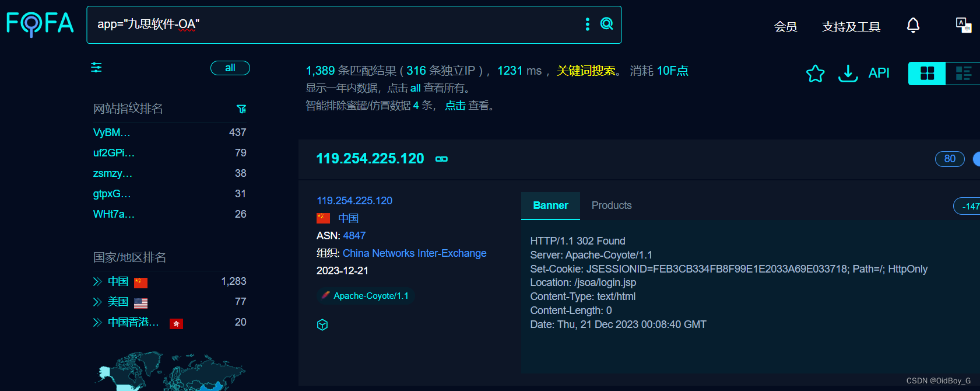980x391 pixels.
Task: Click the cube icon under Apache-Coyote tag
Action: [x=322, y=324]
